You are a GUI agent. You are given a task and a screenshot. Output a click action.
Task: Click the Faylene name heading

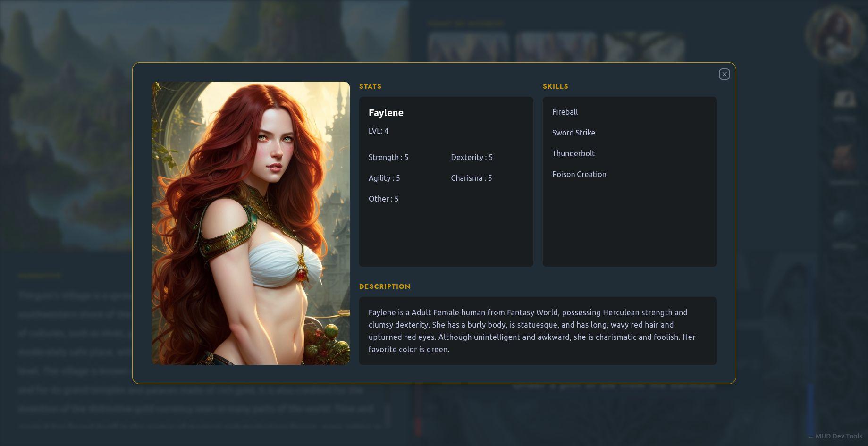pyautogui.click(x=386, y=113)
